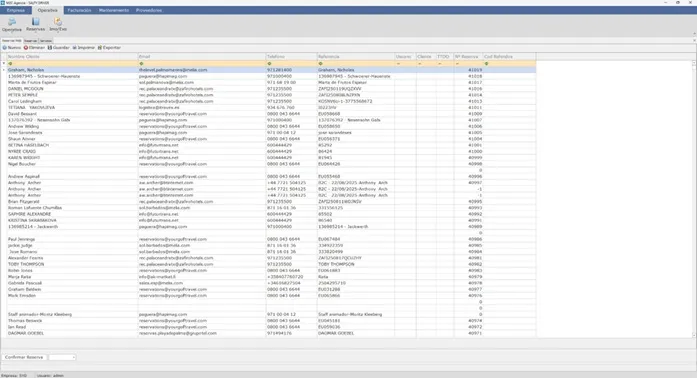Click the Nuevo toolbar button
The image size is (697, 378).
tap(12, 48)
